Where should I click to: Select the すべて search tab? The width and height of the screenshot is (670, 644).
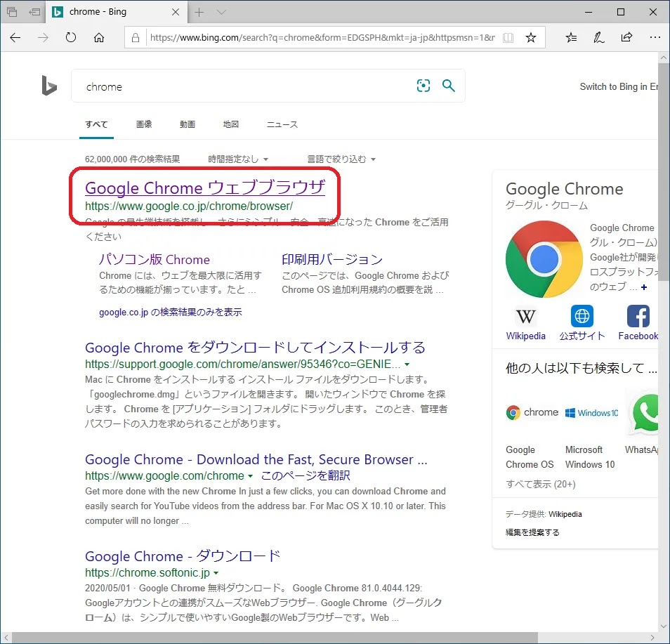click(x=96, y=124)
